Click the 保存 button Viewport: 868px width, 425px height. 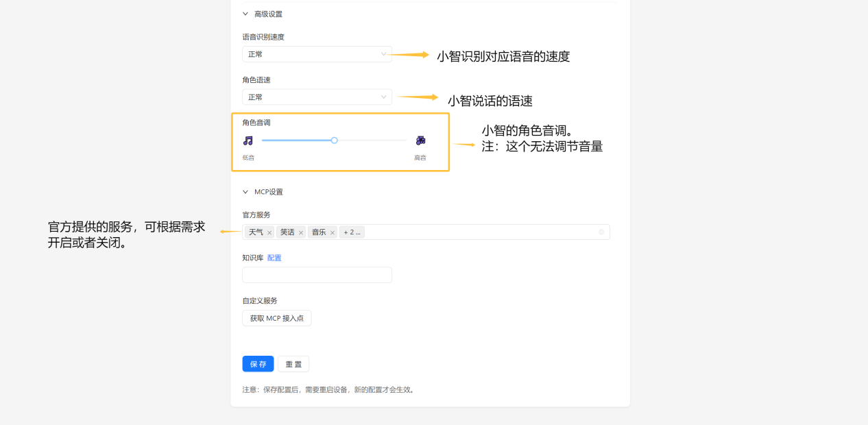(x=258, y=363)
